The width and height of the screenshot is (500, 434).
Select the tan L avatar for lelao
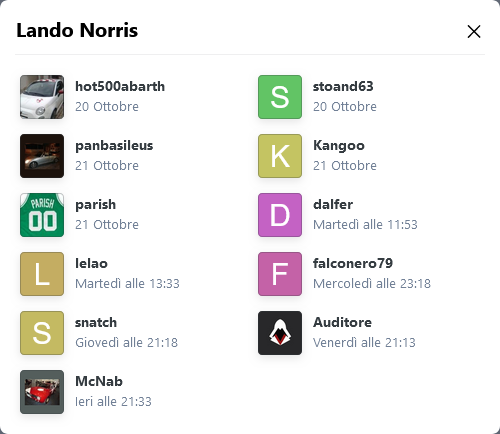[x=42, y=274]
